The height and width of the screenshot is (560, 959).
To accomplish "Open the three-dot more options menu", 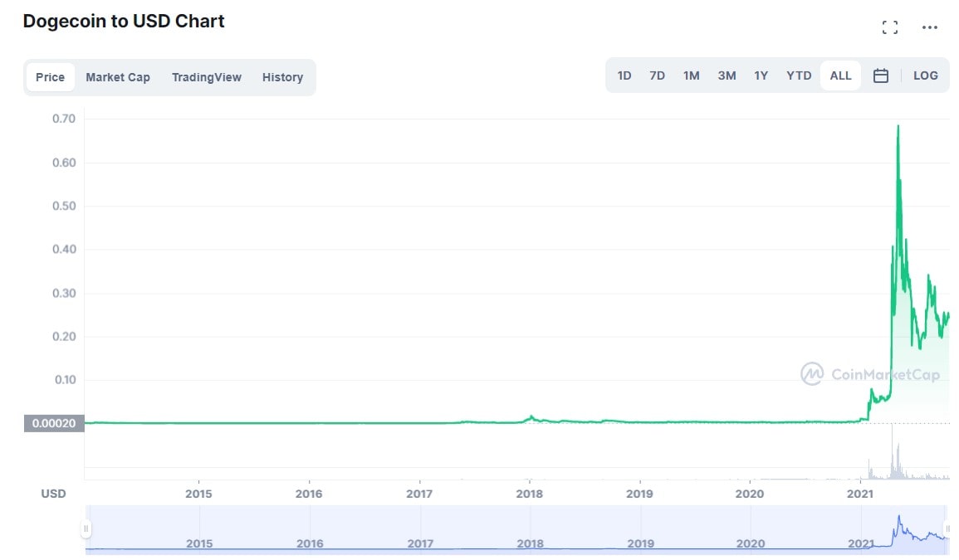I will 930,27.
